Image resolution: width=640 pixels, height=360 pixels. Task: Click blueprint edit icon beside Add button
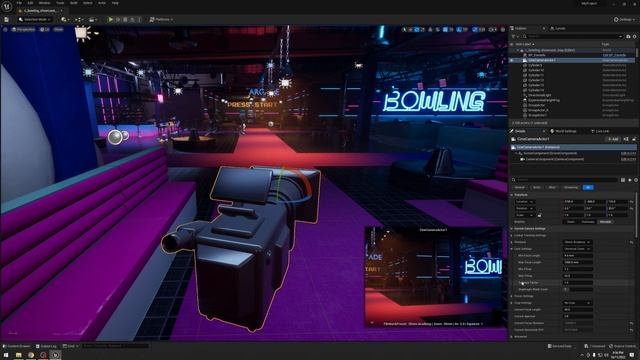[x=626, y=139]
